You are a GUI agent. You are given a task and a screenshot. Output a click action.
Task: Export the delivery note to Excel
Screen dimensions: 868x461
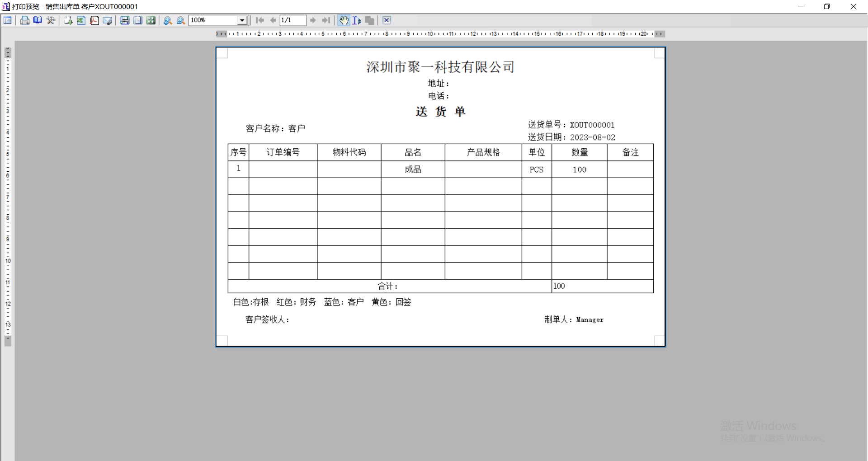(81, 20)
